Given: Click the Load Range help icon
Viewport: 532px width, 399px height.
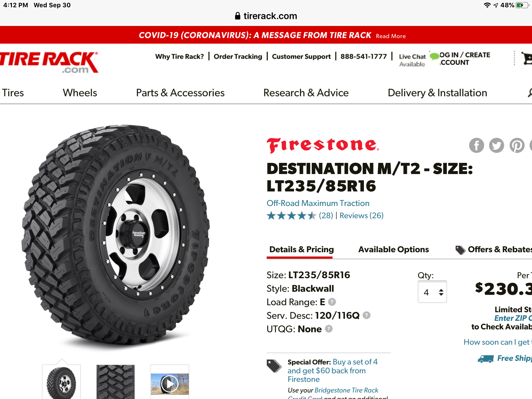Looking at the screenshot, I should pyautogui.click(x=332, y=302).
